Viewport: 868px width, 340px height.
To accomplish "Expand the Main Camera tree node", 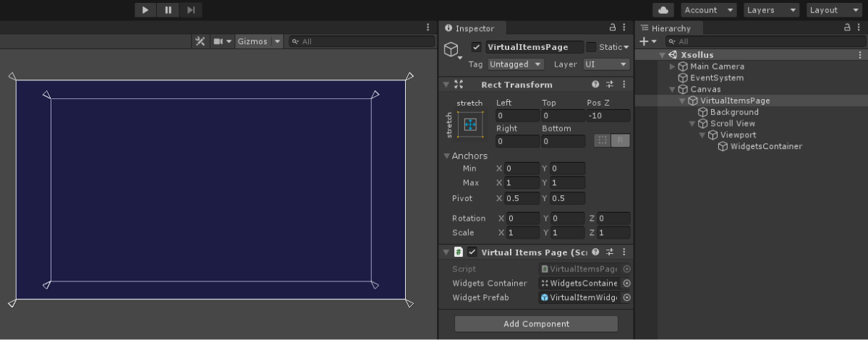I will (673, 67).
